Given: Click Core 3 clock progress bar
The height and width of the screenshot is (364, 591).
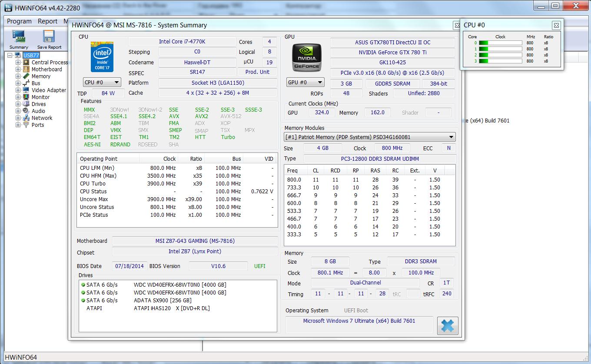Looking at the screenshot, I should pos(500,61).
